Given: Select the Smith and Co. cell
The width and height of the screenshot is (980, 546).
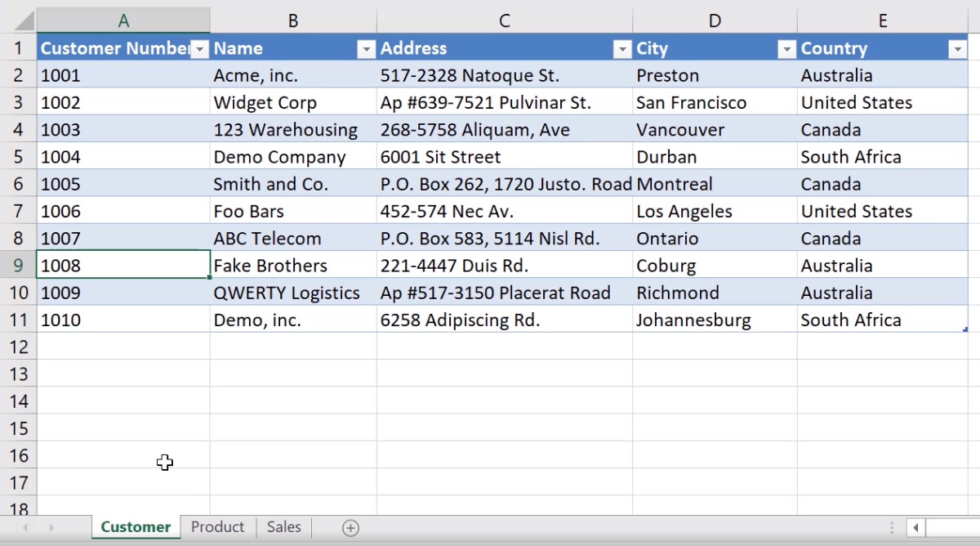Looking at the screenshot, I should click(293, 184).
